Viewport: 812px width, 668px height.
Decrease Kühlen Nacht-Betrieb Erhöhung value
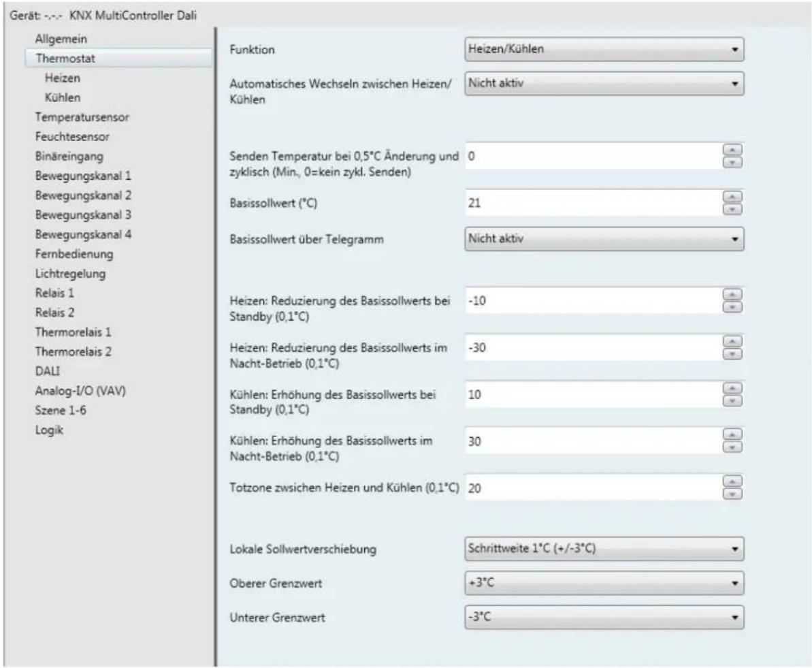click(732, 447)
